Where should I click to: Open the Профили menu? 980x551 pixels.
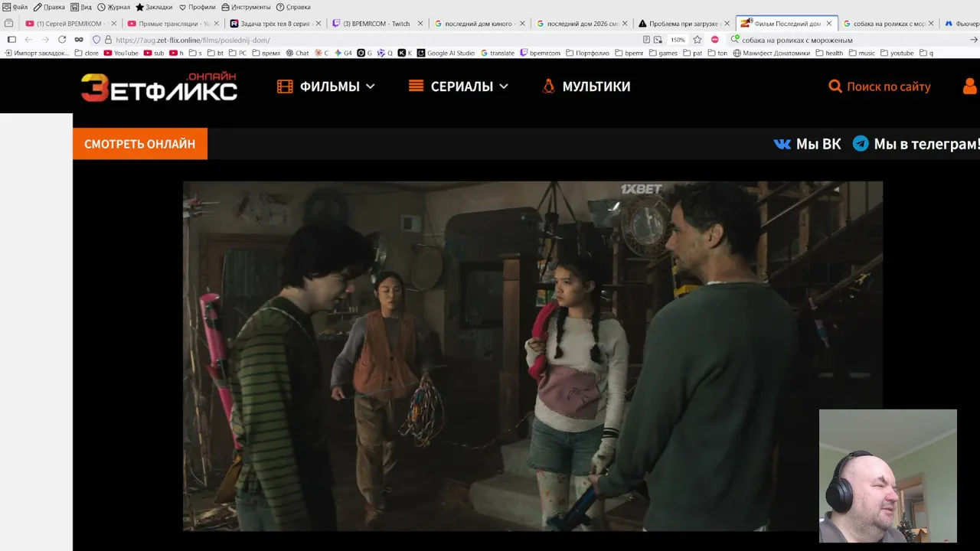197,7
